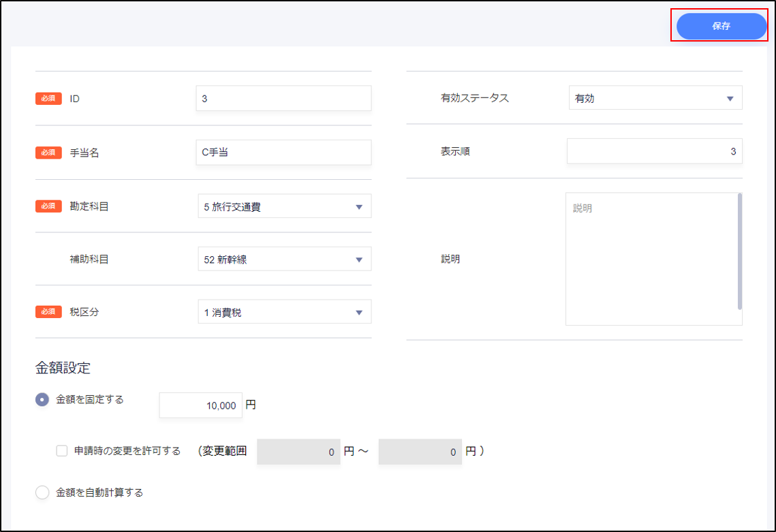Click the fixed amount field showing 10,000
Screen dimensions: 776x532
pos(200,405)
